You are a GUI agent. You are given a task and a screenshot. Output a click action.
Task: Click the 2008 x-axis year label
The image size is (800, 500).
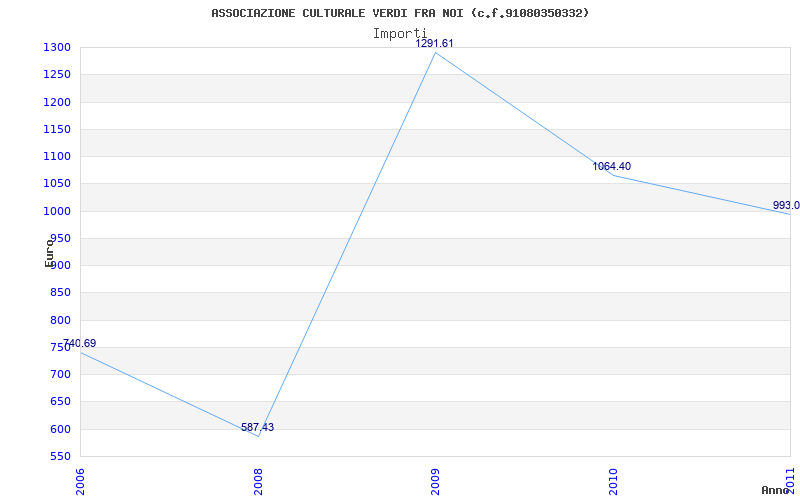tap(258, 481)
